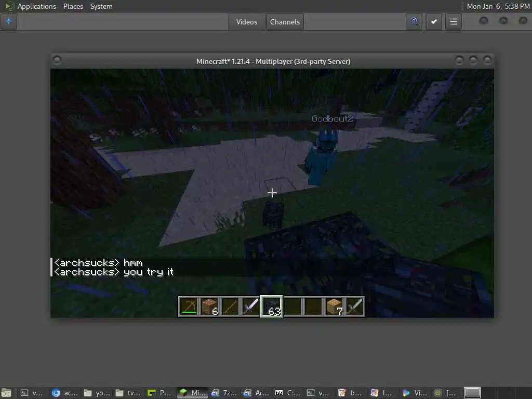Click the Godbout2 player name tag
The image size is (532, 399).
[332, 118]
